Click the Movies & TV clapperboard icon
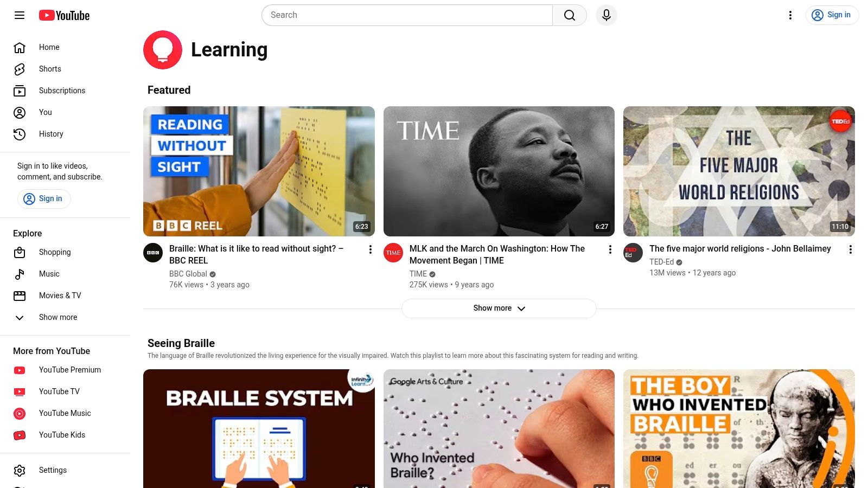The image size is (868, 488). [20, 296]
